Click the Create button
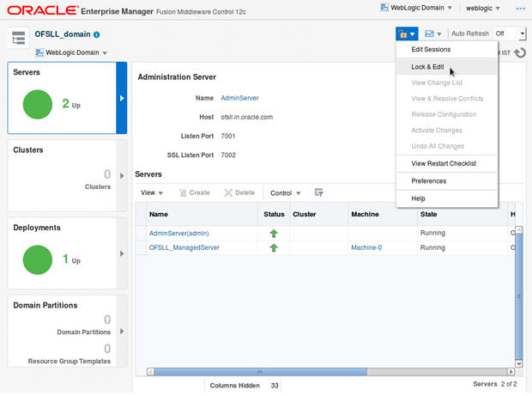The image size is (532, 396). 195,192
